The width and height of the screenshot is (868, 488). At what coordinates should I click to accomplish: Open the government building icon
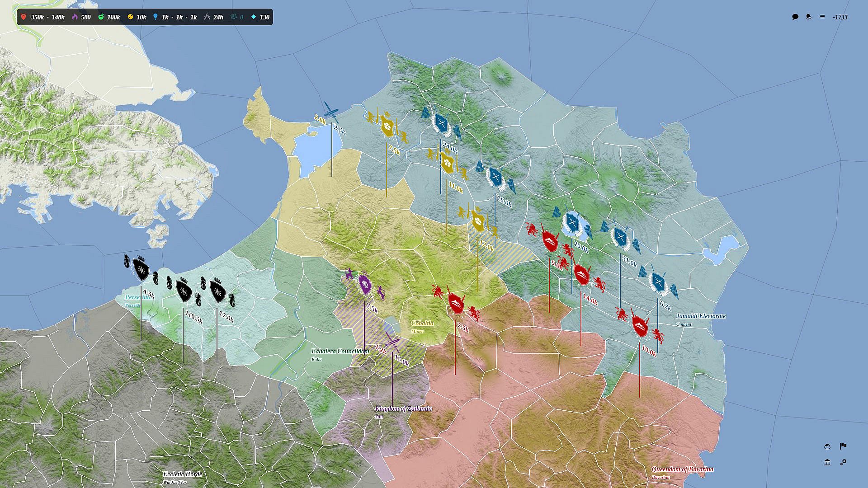pyautogui.click(x=827, y=462)
